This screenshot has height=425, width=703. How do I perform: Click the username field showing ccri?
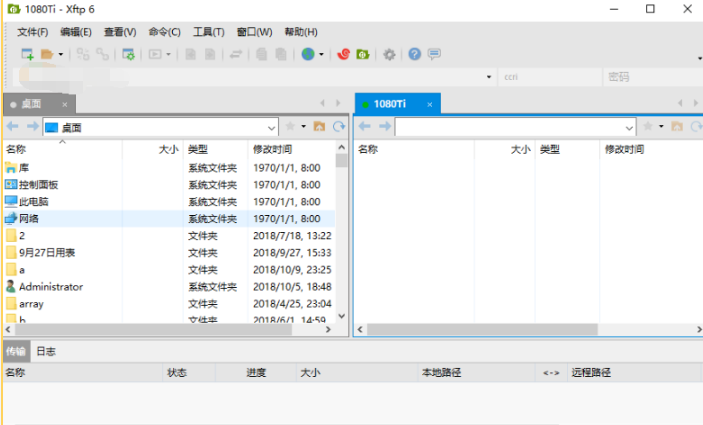coord(550,77)
